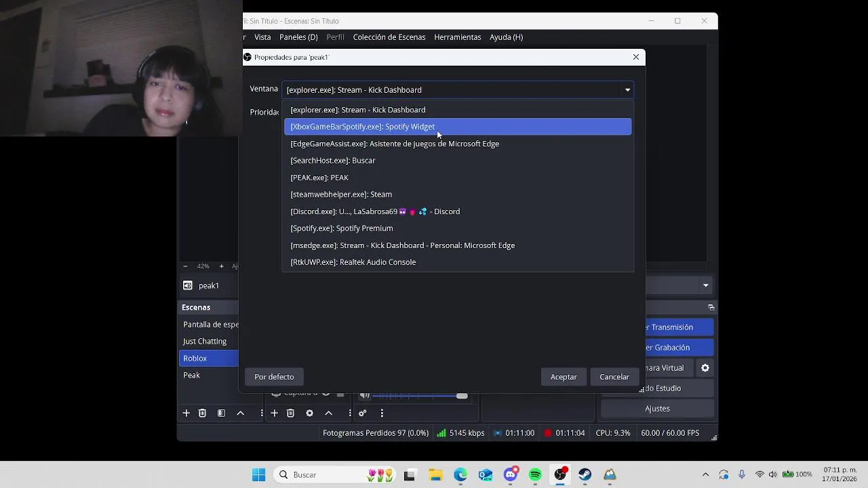This screenshot has height=488, width=868.
Task: Click virtual camera settings gear icon
Action: click(x=705, y=368)
